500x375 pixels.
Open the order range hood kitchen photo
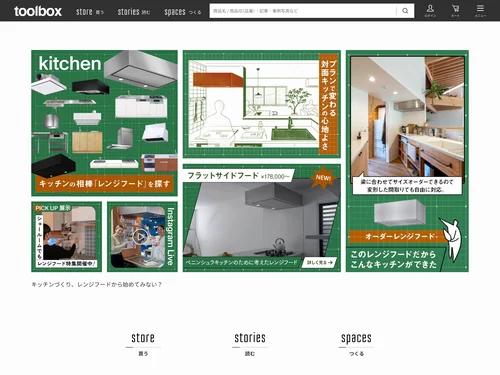pyautogui.click(x=407, y=117)
